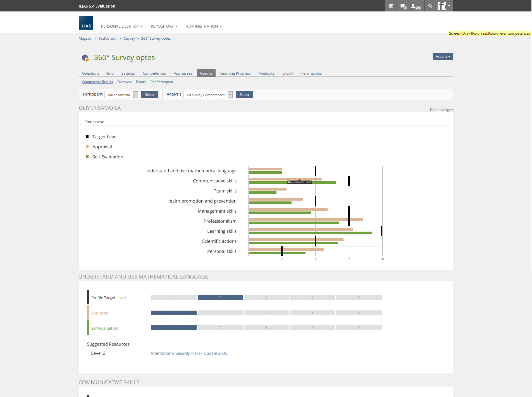Expand the Administration menu
Screen dimensions: 532x397
(204, 26)
